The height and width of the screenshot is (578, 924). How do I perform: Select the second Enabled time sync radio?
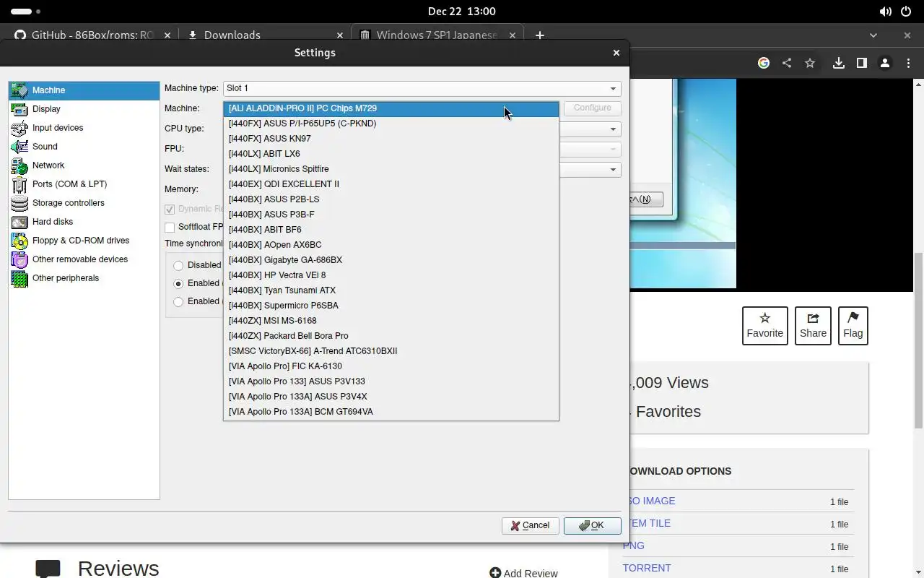pyautogui.click(x=178, y=301)
